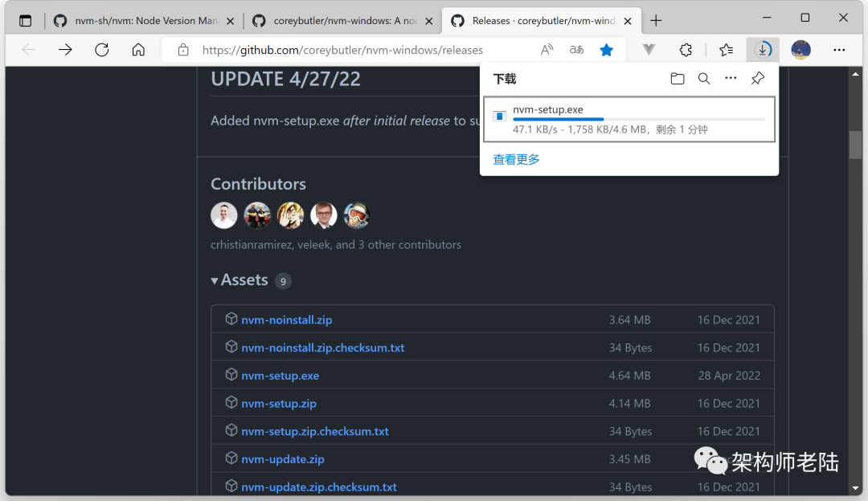Close the nvm-sh/nvm tab
868x501 pixels.
click(231, 21)
